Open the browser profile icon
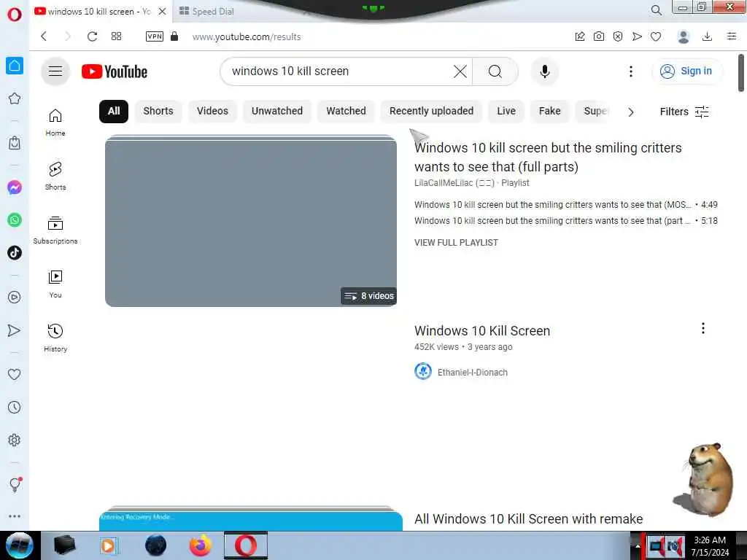The width and height of the screenshot is (747, 560). tap(684, 36)
